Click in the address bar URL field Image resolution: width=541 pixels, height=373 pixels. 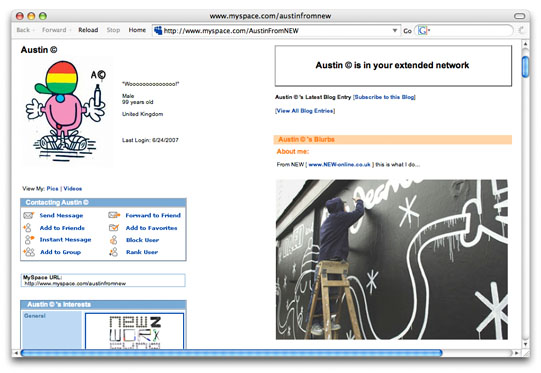276,31
